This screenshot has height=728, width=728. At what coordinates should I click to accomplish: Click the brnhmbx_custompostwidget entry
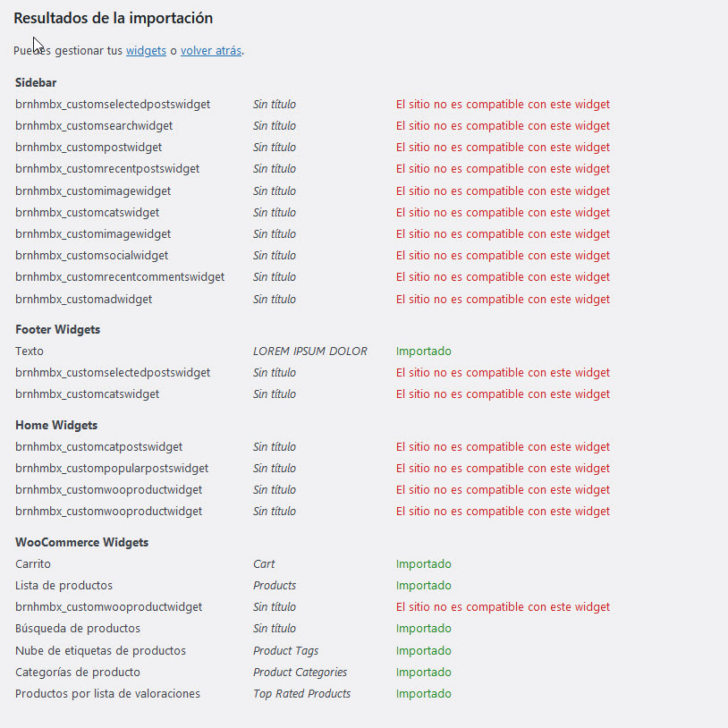(89, 148)
